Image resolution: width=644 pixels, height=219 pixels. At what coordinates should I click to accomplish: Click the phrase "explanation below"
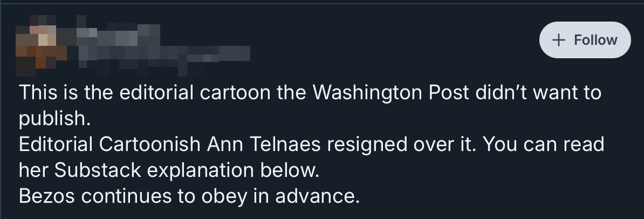[233, 171]
